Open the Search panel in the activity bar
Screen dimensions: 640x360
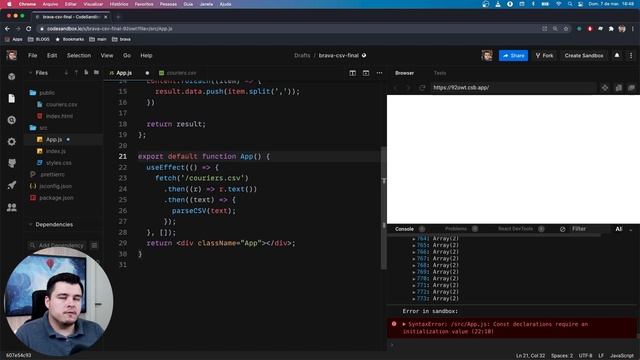11,120
